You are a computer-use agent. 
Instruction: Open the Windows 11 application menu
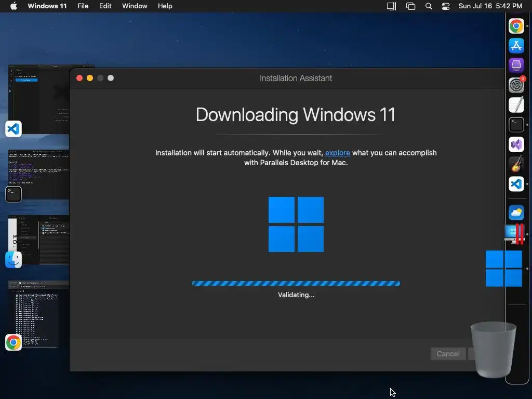tap(47, 6)
